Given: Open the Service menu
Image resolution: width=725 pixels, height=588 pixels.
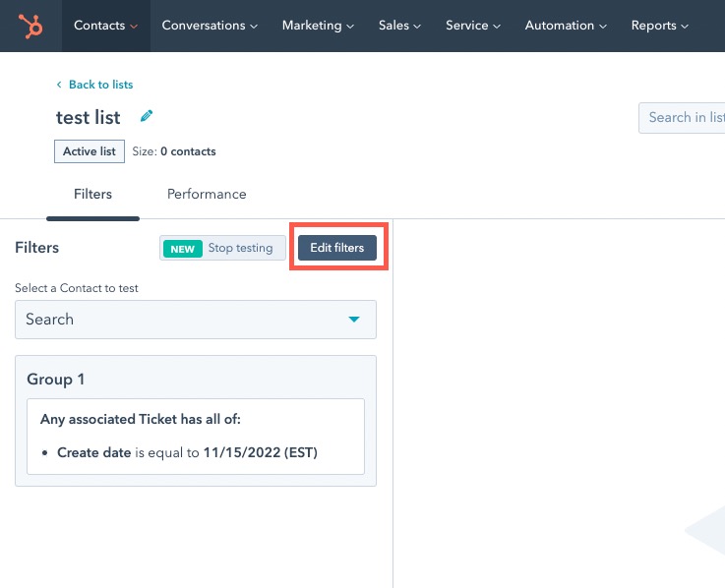Looking at the screenshot, I should point(472,26).
